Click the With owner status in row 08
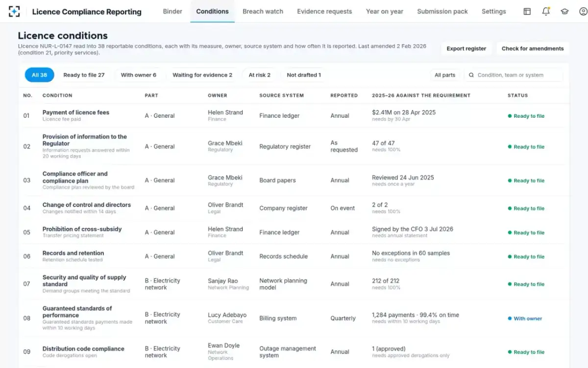Viewport: 588px width, 368px height. pyautogui.click(x=525, y=318)
